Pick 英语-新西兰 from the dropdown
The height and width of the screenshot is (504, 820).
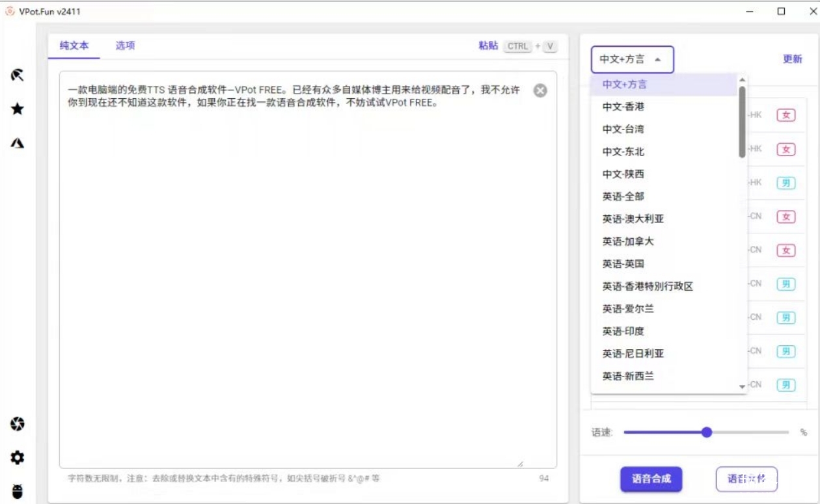click(x=664, y=376)
